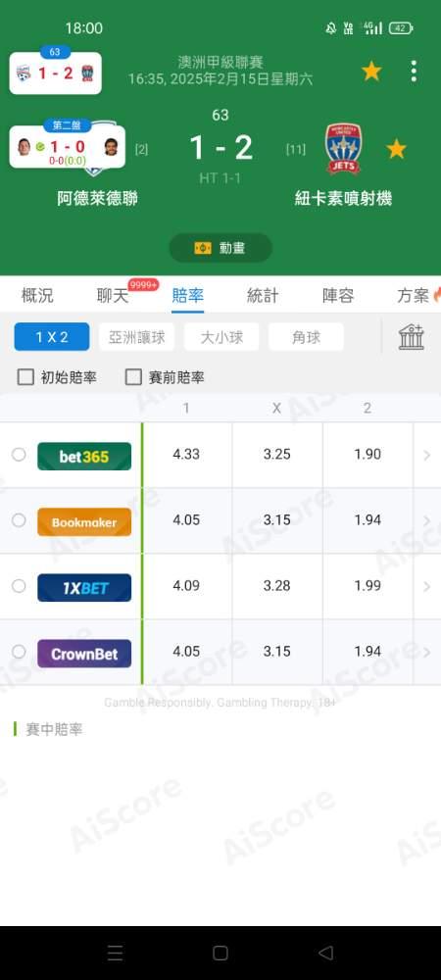Screen dimensions: 441x980
Task: Select the 角球 corners filter
Action: 306,337
